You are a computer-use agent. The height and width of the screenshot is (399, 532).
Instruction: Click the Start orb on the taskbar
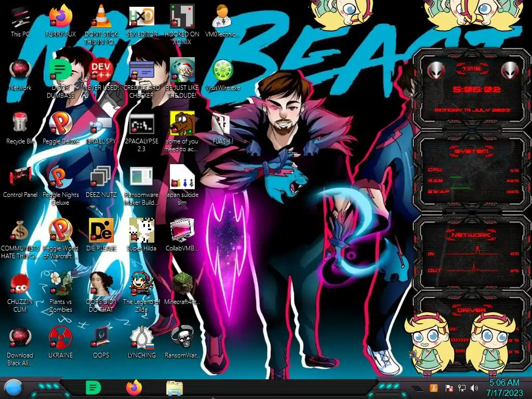pos(14,388)
